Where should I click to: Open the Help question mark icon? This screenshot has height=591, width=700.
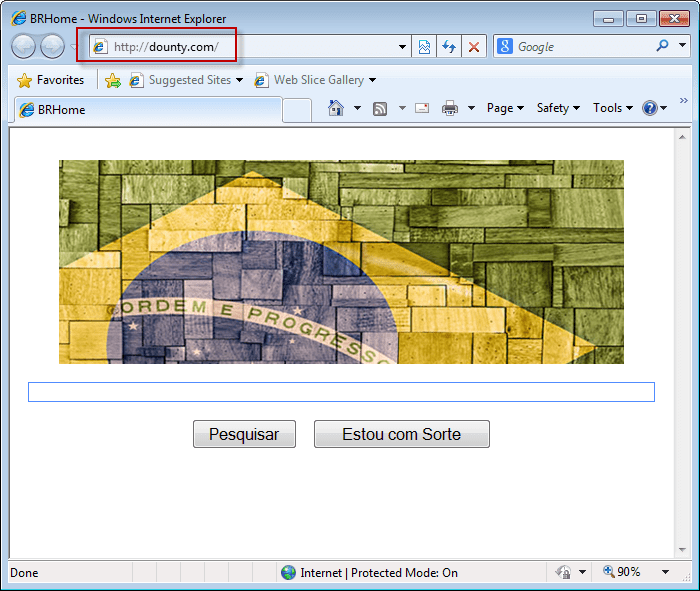tap(650, 108)
